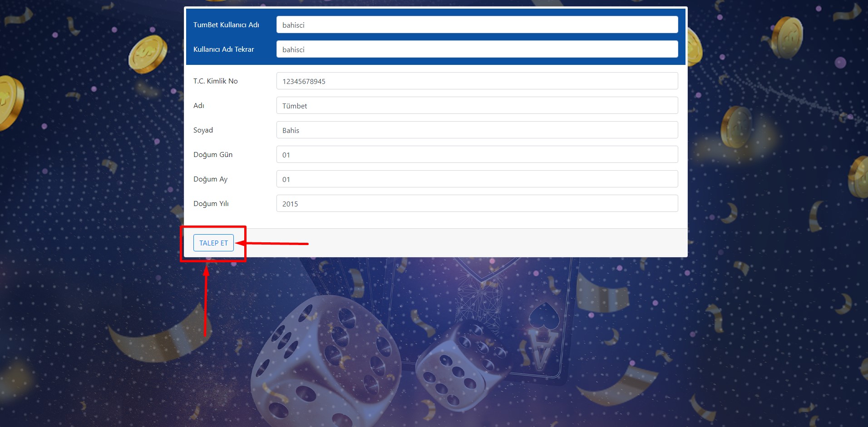868x427 pixels.
Task: Click the Kullanıcı Adı Tekrar input field
Action: [477, 49]
